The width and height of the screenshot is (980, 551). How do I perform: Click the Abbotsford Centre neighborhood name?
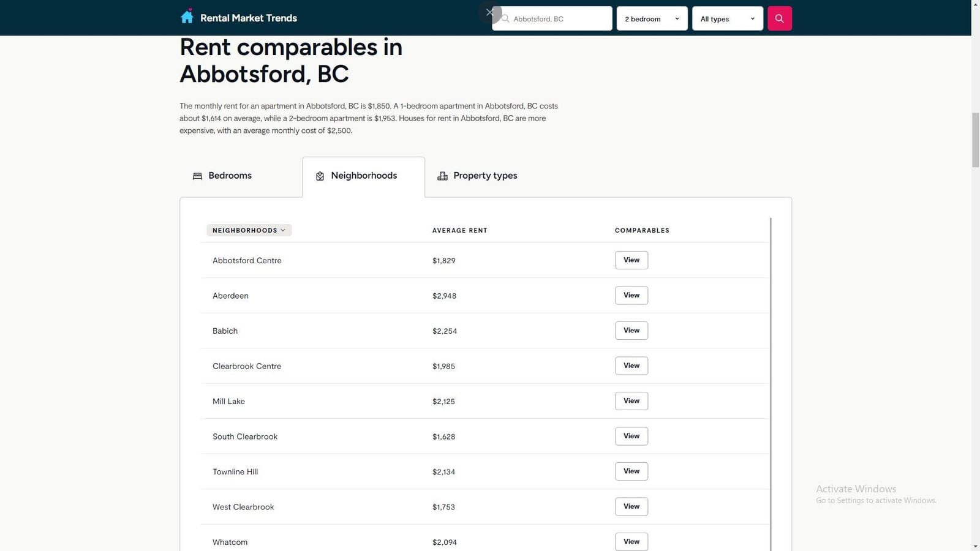pos(247,261)
